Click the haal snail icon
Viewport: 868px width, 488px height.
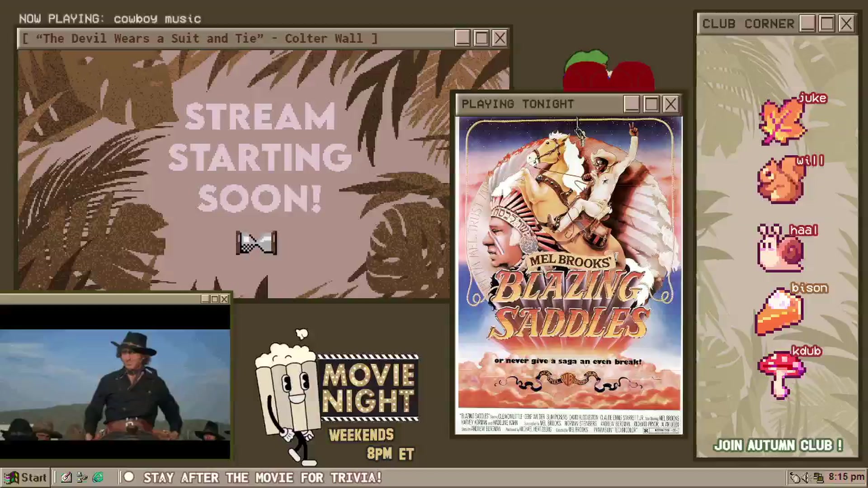click(780, 248)
